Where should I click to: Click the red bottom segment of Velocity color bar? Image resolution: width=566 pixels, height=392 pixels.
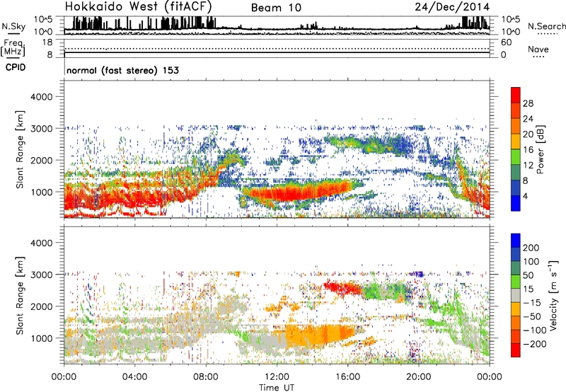point(516,350)
